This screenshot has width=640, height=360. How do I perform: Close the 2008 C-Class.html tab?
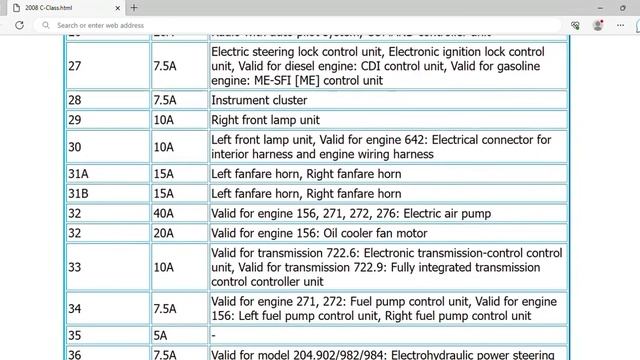[x=118, y=8]
